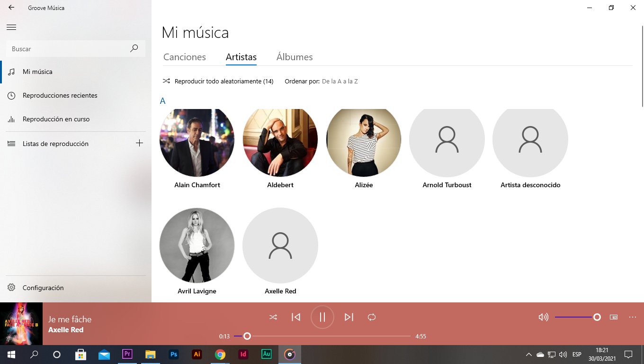644x364 pixels.
Task: Click the Avril Lavigne name label
Action: 197,291
